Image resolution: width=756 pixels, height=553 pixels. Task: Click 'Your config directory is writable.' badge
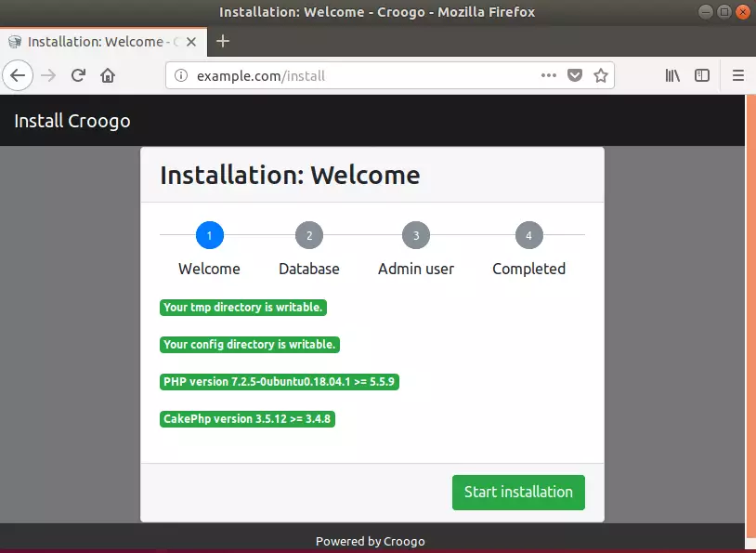(x=250, y=345)
